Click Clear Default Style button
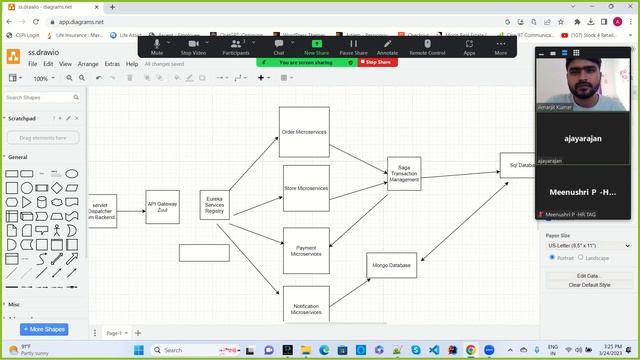Screen dimensions: 640x360 [589, 285]
